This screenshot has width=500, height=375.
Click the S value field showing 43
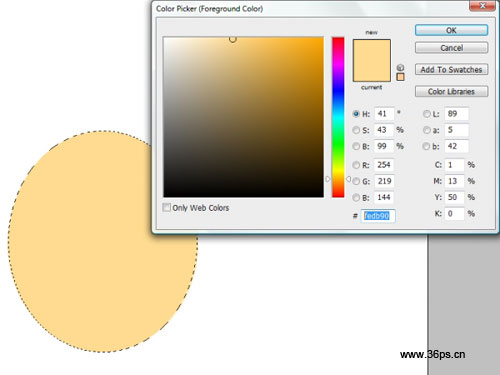click(x=384, y=130)
